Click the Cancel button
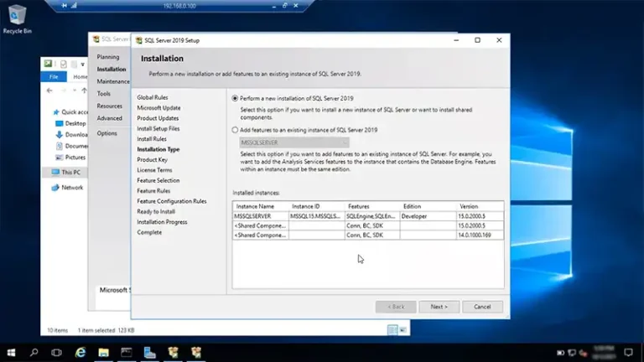The height and width of the screenshot is (362, 644). tap(482, 307)
